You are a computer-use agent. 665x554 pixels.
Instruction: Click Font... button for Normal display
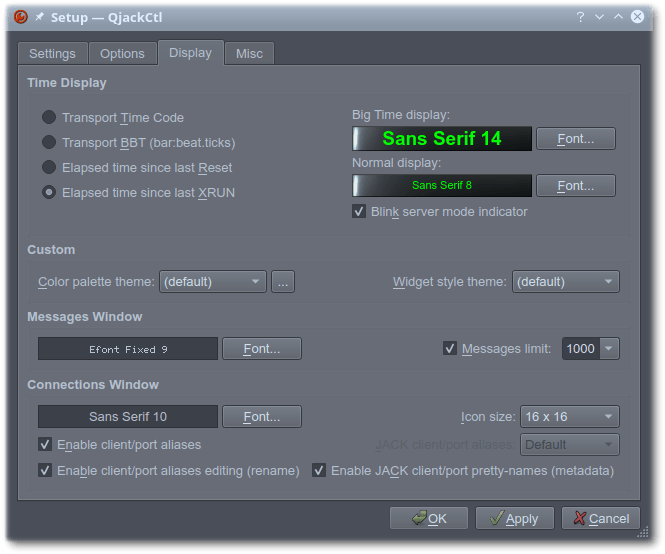(x=576, y=186)
